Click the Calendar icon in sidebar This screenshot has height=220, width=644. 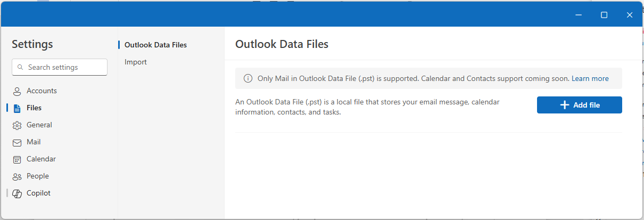click(16, 159)
